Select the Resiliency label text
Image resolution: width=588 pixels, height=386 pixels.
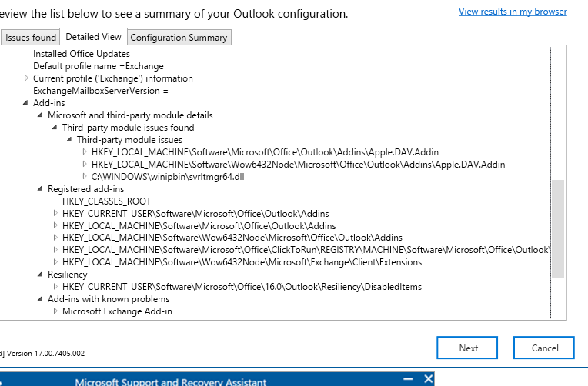[x=67, y=275]
